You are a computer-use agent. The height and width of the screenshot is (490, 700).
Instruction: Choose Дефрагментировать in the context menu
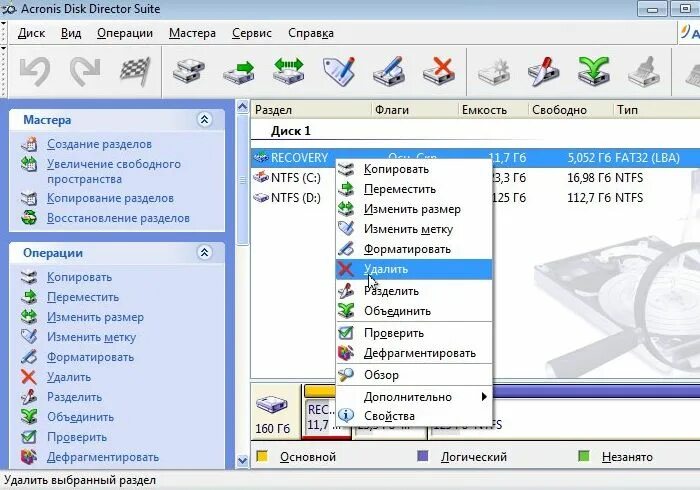point(414,353)
